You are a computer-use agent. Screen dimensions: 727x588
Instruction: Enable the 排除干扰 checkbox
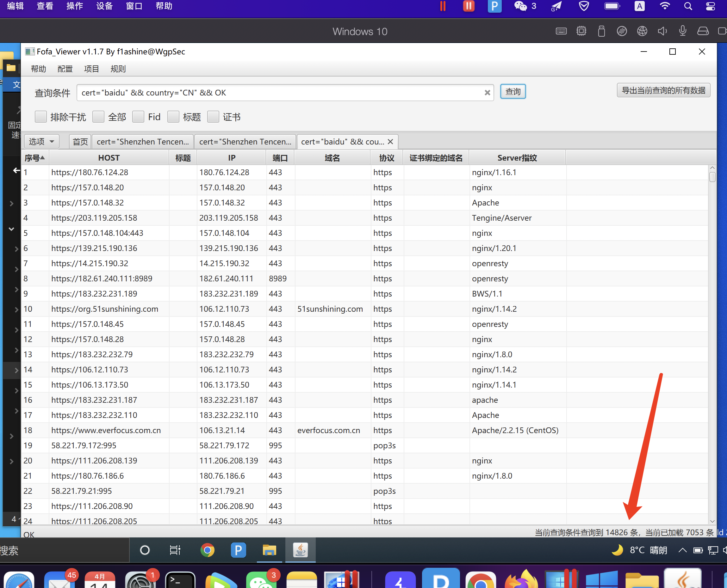click(x=41, y=117)
